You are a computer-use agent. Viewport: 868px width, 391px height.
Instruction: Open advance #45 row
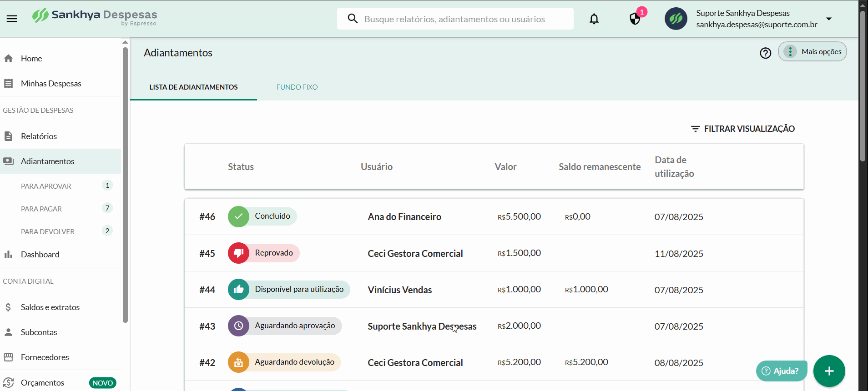point(494,253)
